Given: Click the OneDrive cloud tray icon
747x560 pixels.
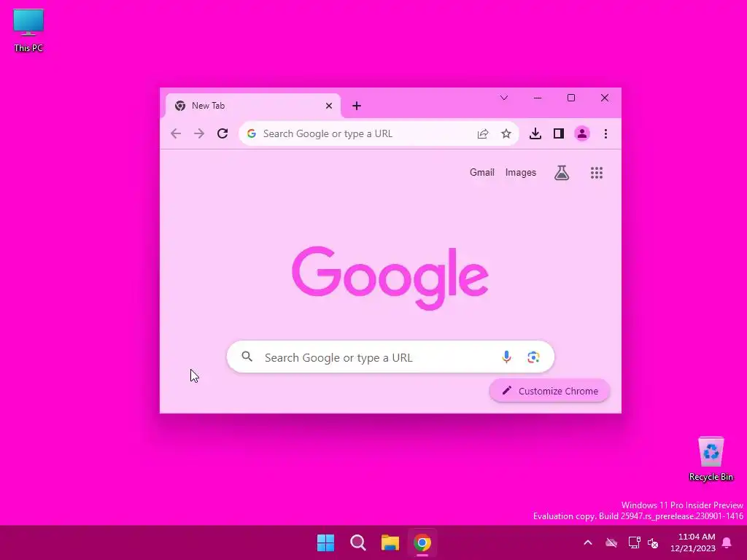Looking at the screenshot, I should [611, 542].
